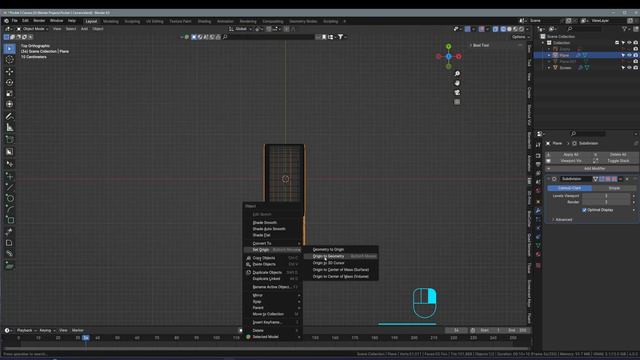The width and height of the screenshot is (640, 360).
Task: Collapse the Subdivision modifier panel
Action: coord(549,179)
